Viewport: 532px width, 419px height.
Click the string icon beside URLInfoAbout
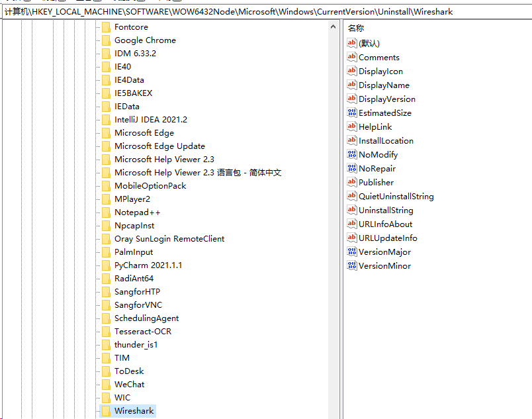pyautogui.click(x=352, y=224)
